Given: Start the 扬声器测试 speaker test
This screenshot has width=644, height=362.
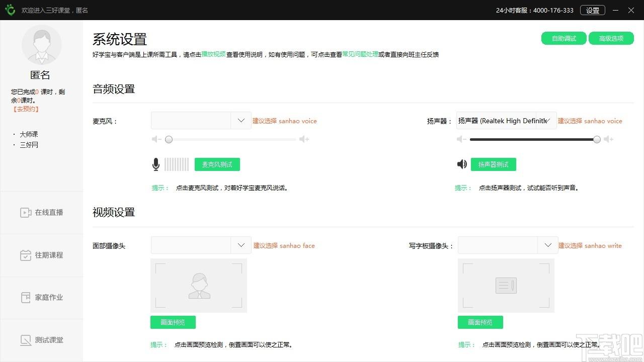Looking at the screenshot, I should [x=494, y=164].
